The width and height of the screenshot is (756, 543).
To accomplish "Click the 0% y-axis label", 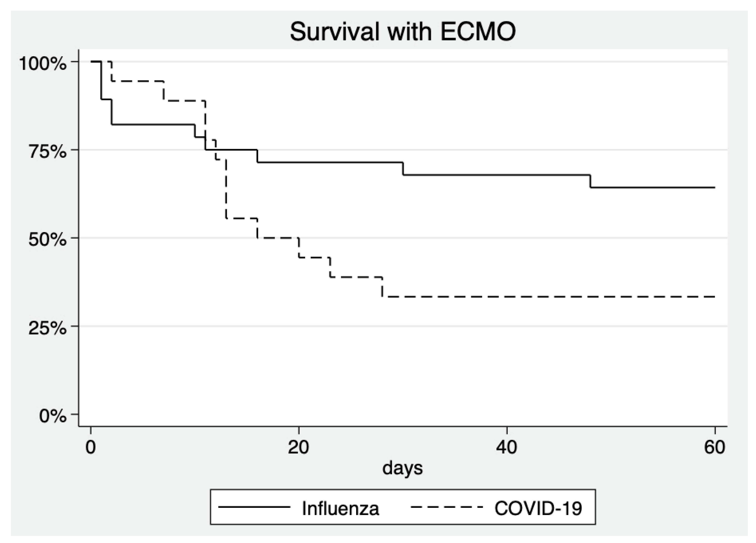I will point(53,416).
